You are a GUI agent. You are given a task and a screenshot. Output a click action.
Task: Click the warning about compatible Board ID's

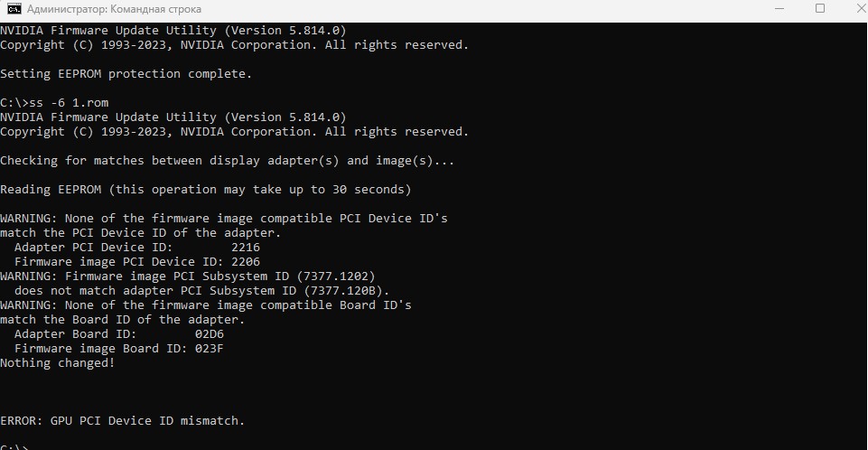(x=205, y=305)
